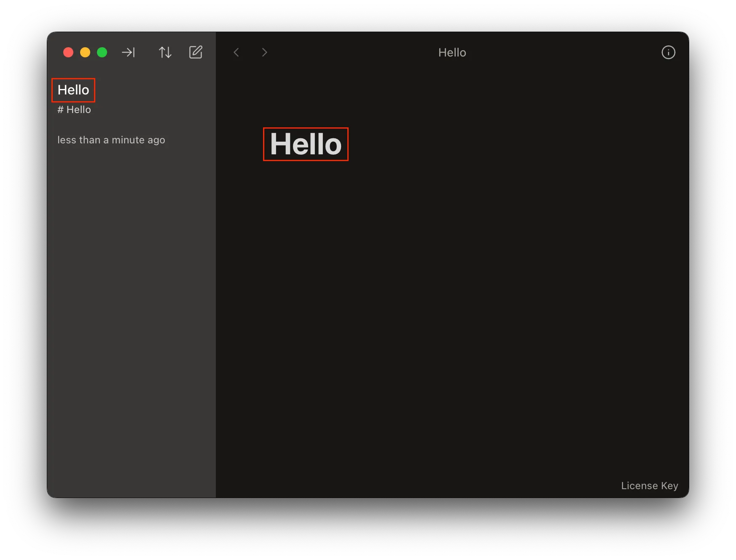This screenshot has width=736, height=560.
Task: Click the black desktop background outside window
Action: pyautogui.click(x=367, y=531)
